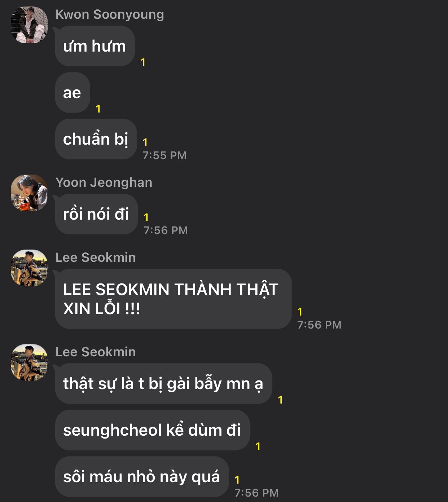Viewport: 448px width, 502px height.
Task: Tap unread count beside 'ưm hưm' message
Action: tap(143, 62)
